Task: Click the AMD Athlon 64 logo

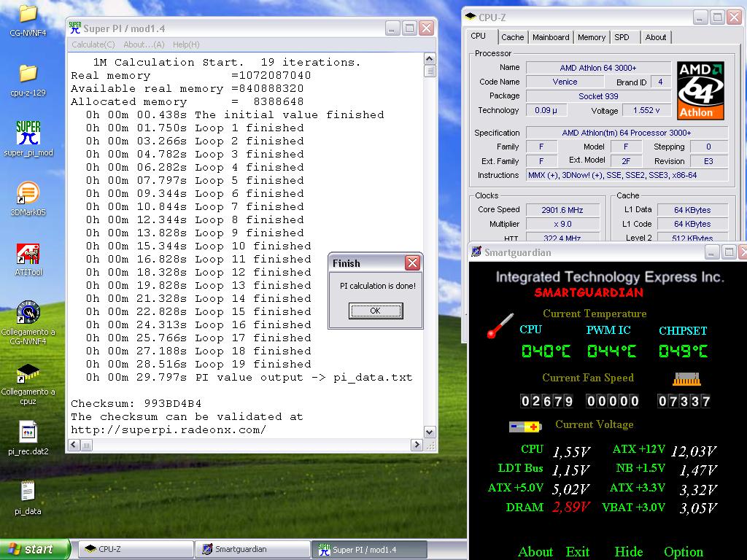Action: point(700,90)
